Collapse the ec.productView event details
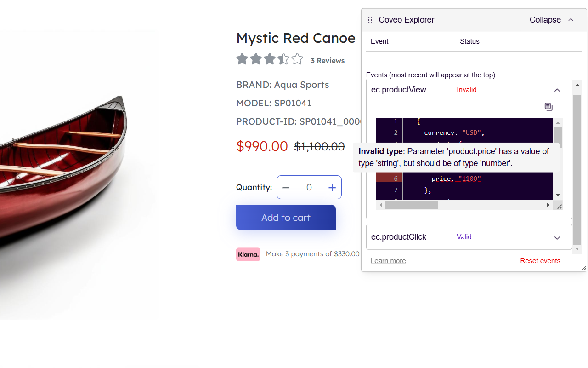Image resolution: width=588 pixels, height=368 pixels. coord(557,90)
